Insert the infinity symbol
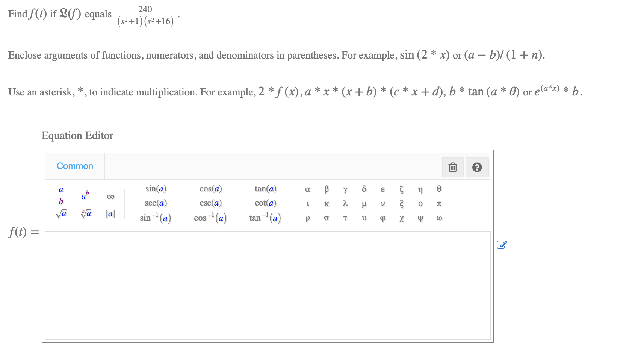Viewport: 644px width, 351px height. pyautogui.click(x=110, y=196)
